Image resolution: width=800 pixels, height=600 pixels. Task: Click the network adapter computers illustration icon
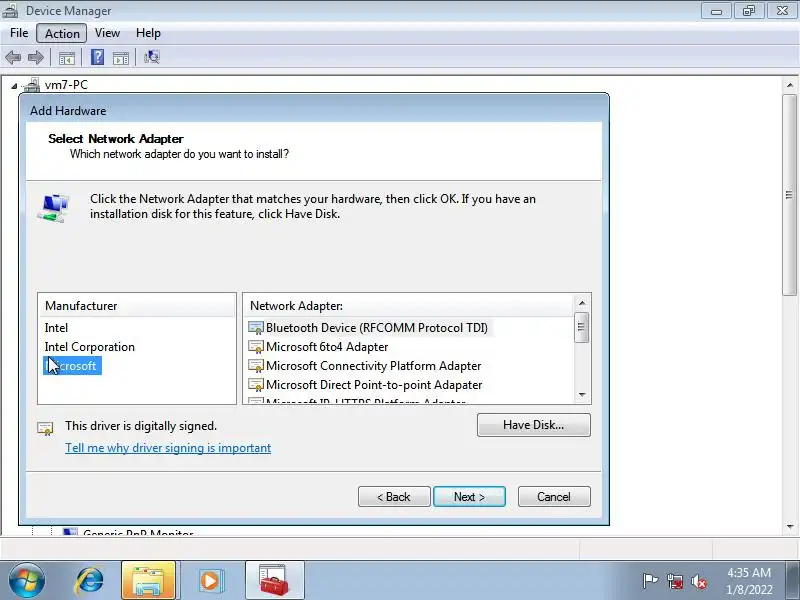click(x=53, y=208)
